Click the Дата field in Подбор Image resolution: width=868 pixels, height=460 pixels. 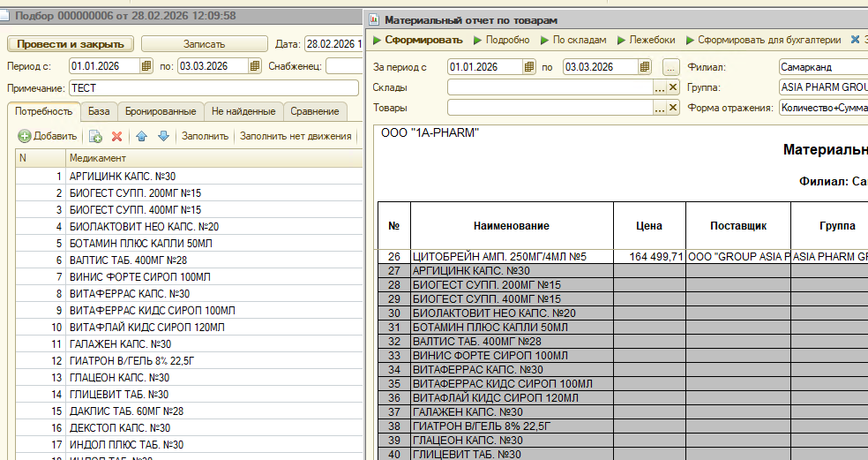click(x=333, y=44)
